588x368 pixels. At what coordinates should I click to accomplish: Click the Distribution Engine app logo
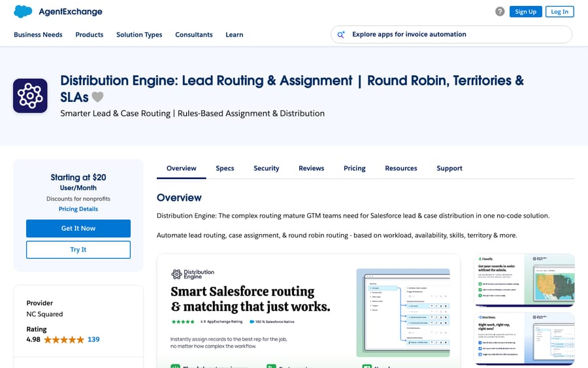point(30,95)
